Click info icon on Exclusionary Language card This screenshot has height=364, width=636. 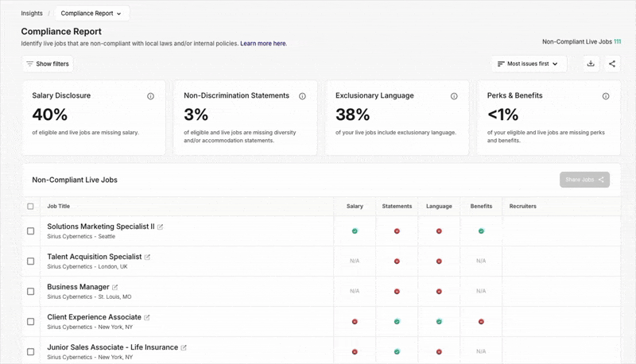point(454,96)
